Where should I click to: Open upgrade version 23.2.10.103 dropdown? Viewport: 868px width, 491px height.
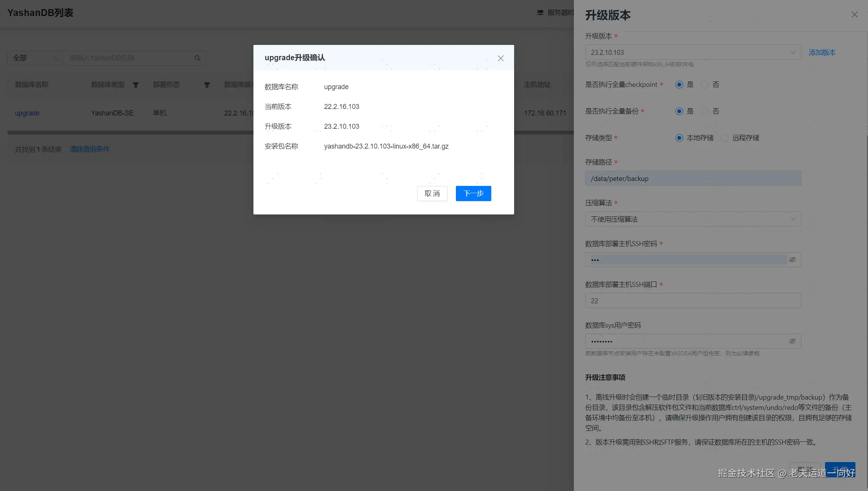(x=693, y=53)
